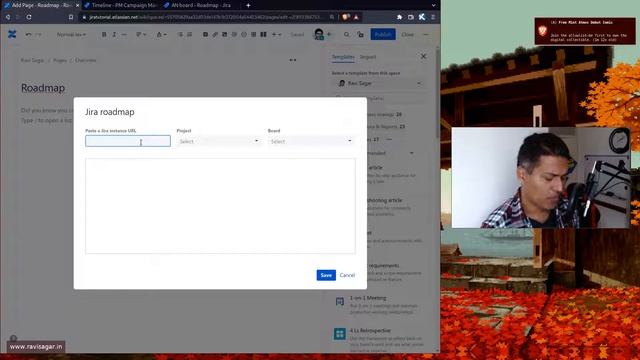Switch to Timeline - PM Campaign browser tab
The height and width of the screenshot is (360, 640).
point(120,5)
